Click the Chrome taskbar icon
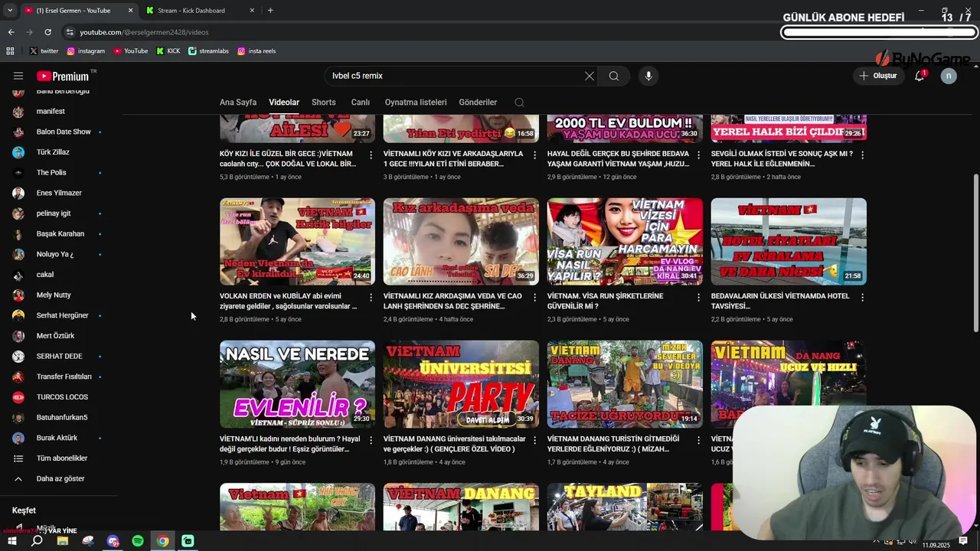Screen dimensions: 980x551 (163, 541)
